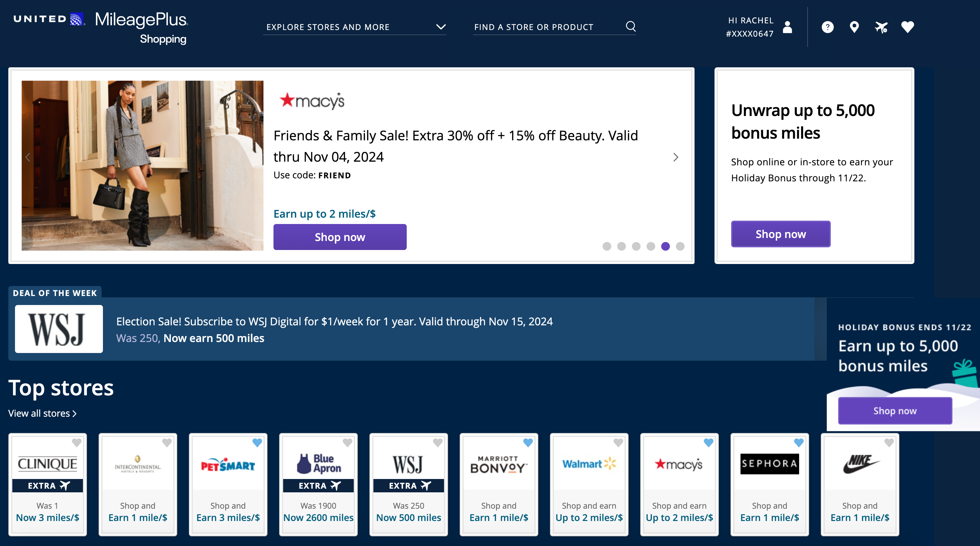Click the Marriott Bonvoy store logo
Viewport: 980px width, 546px height.
point(499,465)
